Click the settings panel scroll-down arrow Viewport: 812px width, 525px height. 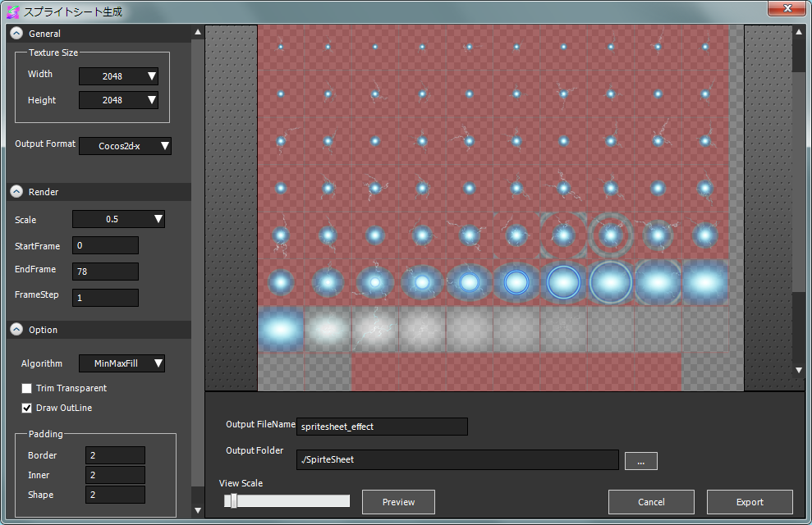coord(198,510)
